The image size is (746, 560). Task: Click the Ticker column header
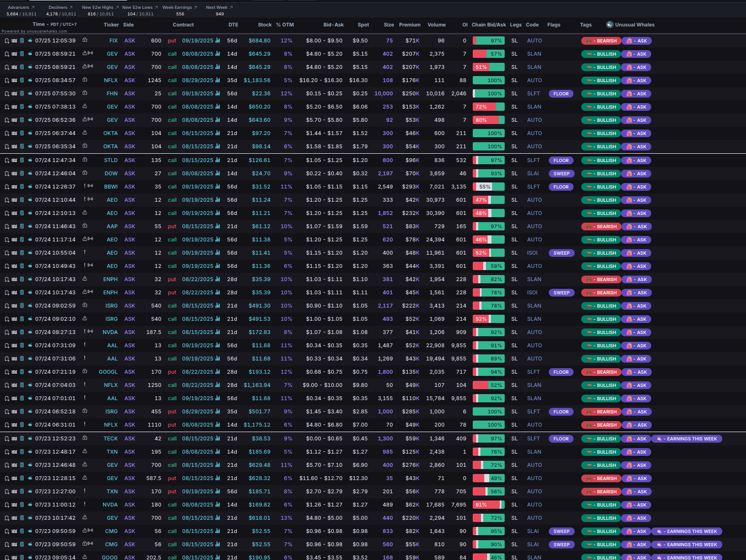coord(111,25)
